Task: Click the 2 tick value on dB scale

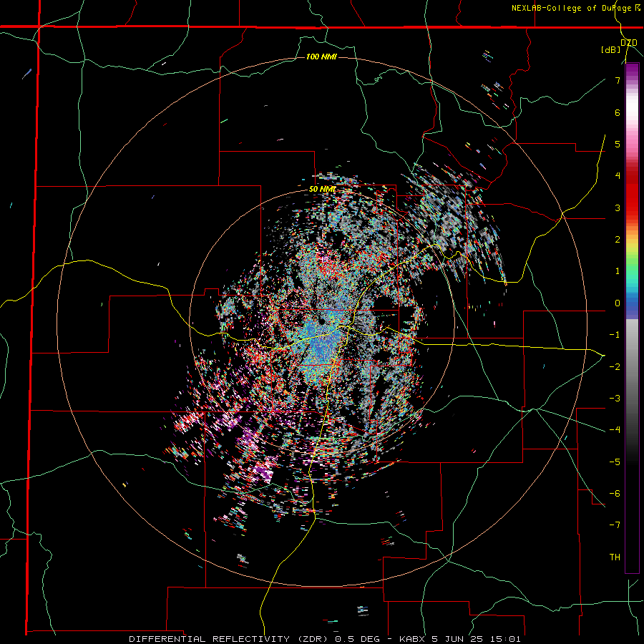Action: pyautogui.click(x=618, y=239)
